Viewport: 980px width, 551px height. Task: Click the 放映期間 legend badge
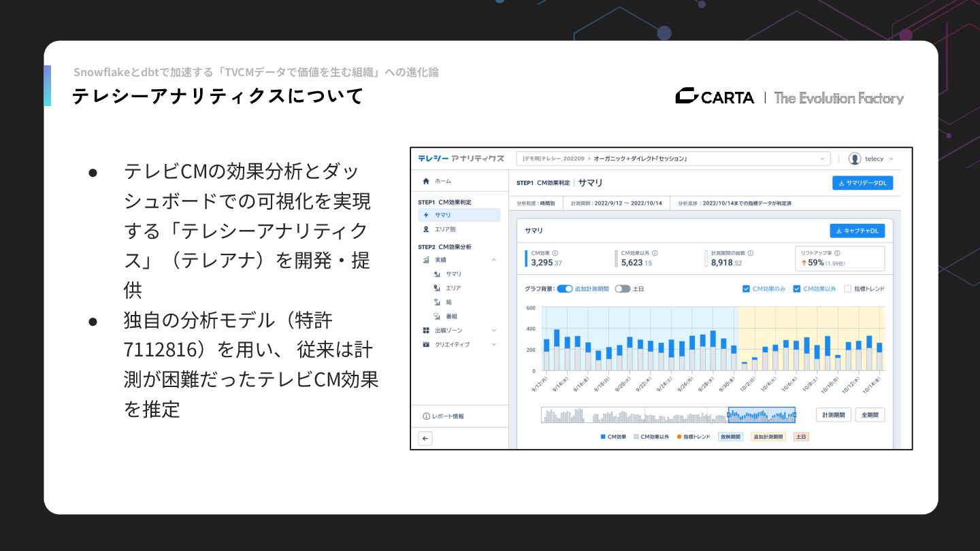tap(730, 437)
